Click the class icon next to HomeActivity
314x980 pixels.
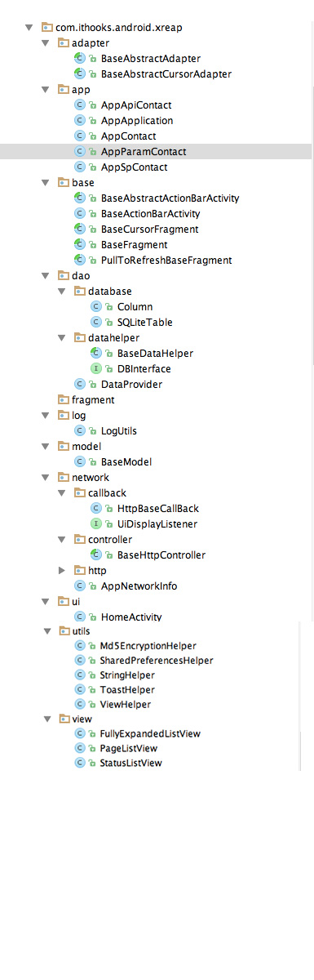pyautogui.click(x=80, y=617)
